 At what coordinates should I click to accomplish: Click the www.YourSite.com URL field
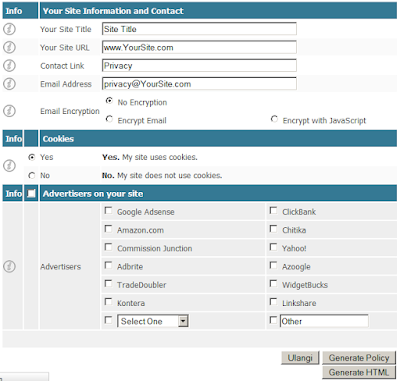pos(199,47)
